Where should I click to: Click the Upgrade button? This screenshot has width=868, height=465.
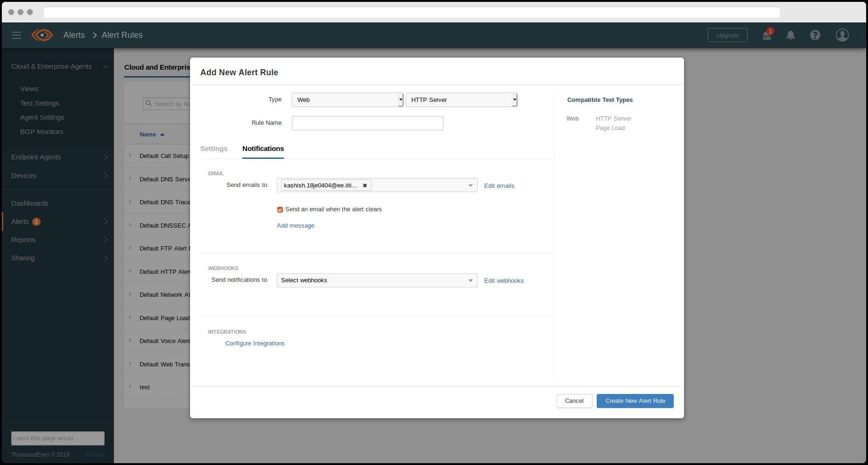coord(727,35)
